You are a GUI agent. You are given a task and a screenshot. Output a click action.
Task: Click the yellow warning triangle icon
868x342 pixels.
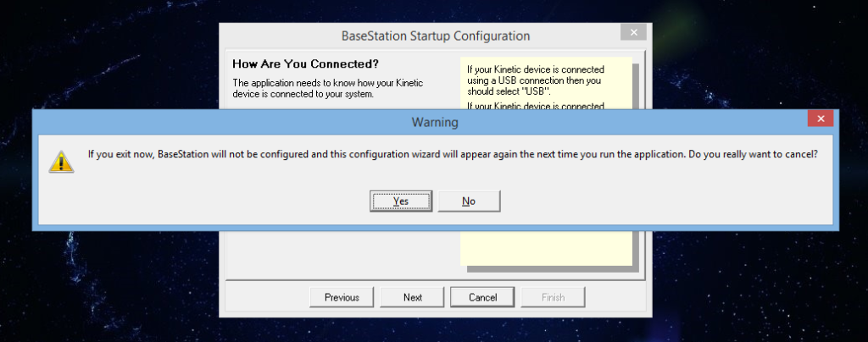coord(61,161)
